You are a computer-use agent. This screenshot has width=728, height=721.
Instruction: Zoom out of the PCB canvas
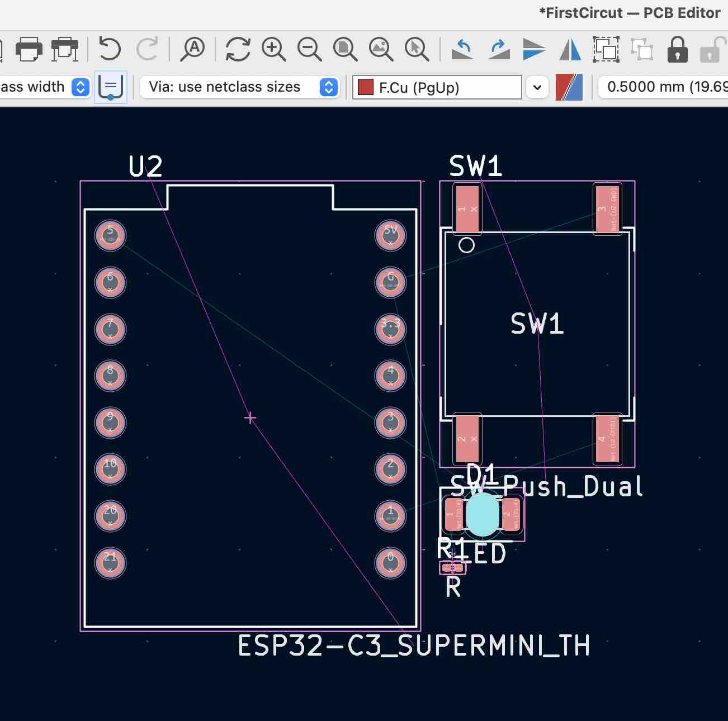(309, 49)
